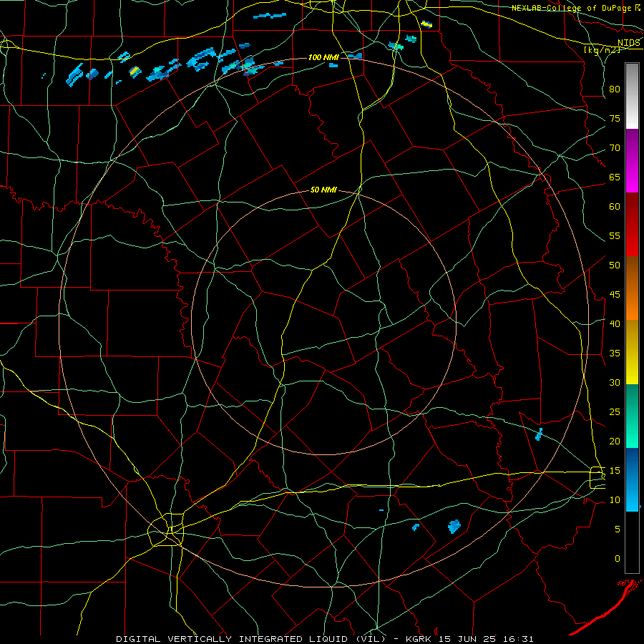Select the blue segment of the VIL scale

(x=632, y=479)
